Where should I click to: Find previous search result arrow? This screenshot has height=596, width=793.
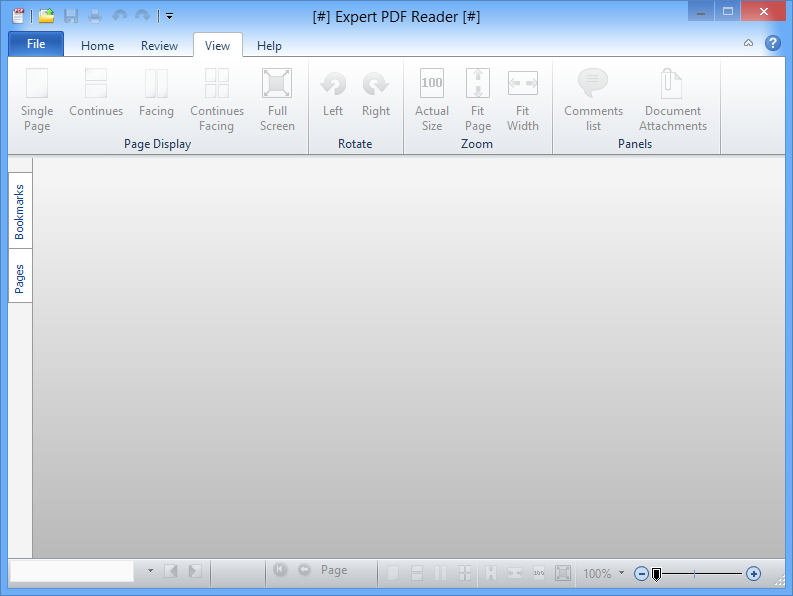click(171, 571)
